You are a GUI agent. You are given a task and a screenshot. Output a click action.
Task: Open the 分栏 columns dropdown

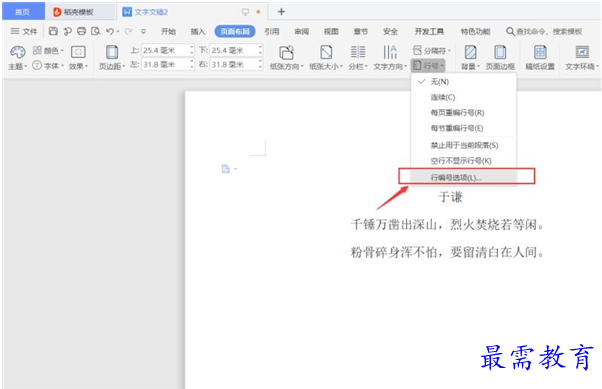[358, 58]
